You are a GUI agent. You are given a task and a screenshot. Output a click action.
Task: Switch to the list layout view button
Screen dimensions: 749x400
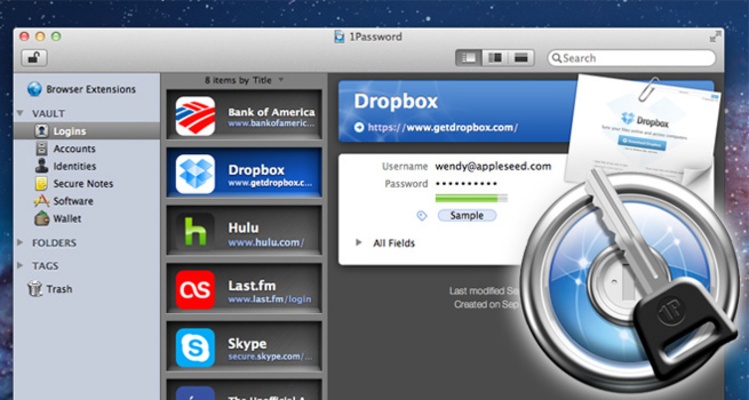(469, 58)
